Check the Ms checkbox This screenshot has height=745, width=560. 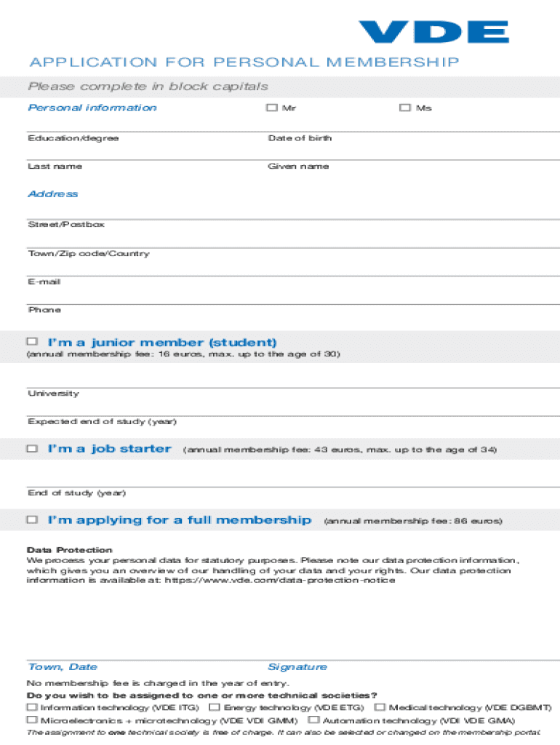(x=404, y=108)
